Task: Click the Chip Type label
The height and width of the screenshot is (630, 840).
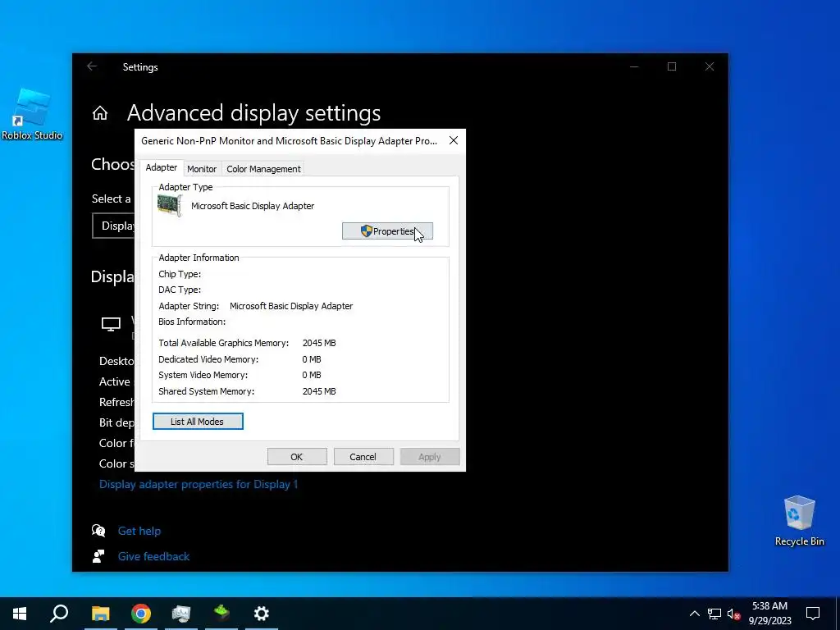Action: tap(180, 274)
